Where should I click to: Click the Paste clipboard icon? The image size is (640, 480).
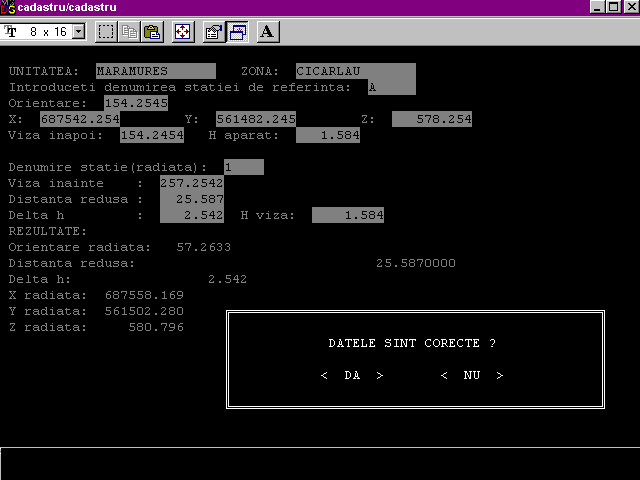coord(151,31)
